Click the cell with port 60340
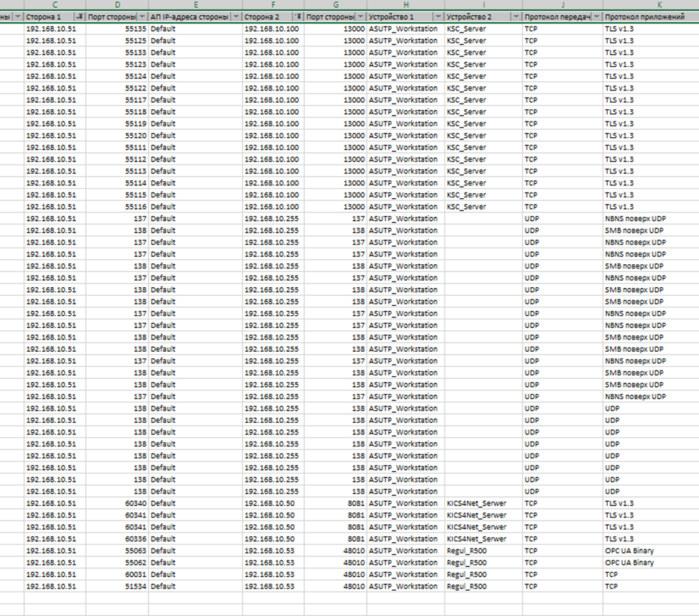Screen dimensions: 699x616 coord(117,503)
